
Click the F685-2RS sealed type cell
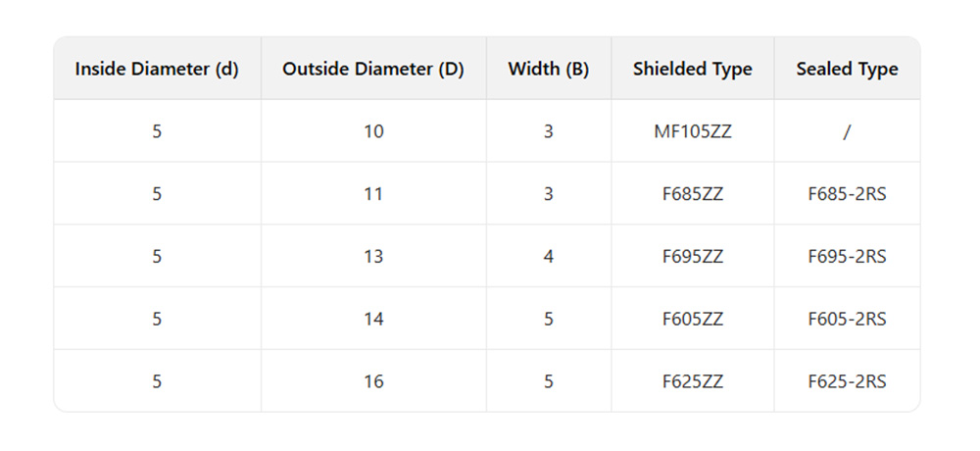(x=847, y=194)
